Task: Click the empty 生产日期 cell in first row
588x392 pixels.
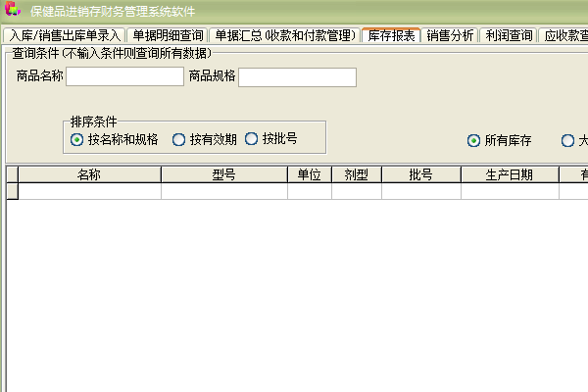Action: coord(510,191)
